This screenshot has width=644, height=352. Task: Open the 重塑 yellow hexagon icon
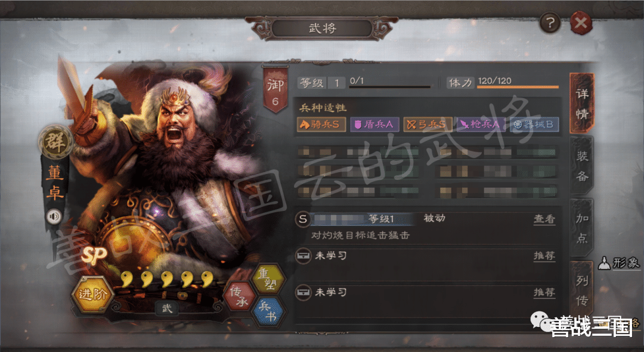click(269, 279)
